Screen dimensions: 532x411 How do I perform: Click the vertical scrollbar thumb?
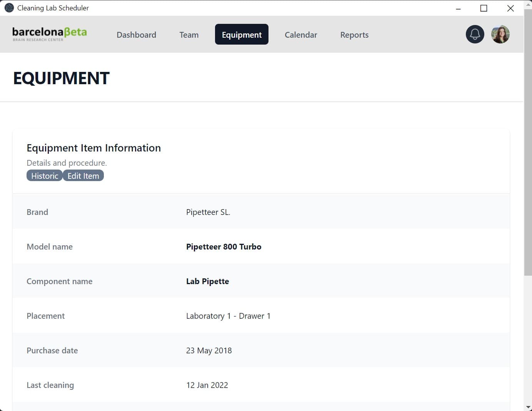pyautogui.click(x=528, y=142)
